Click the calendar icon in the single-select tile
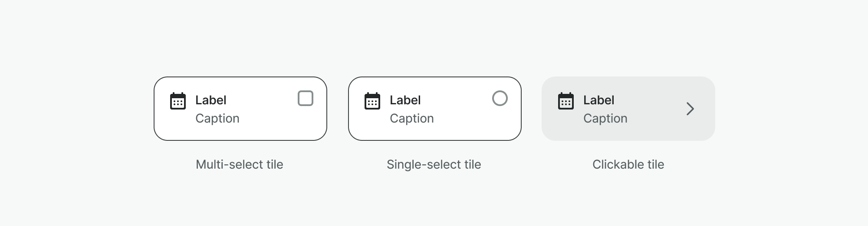The width and height of the screenshot is (868, 226). (372, 101)
